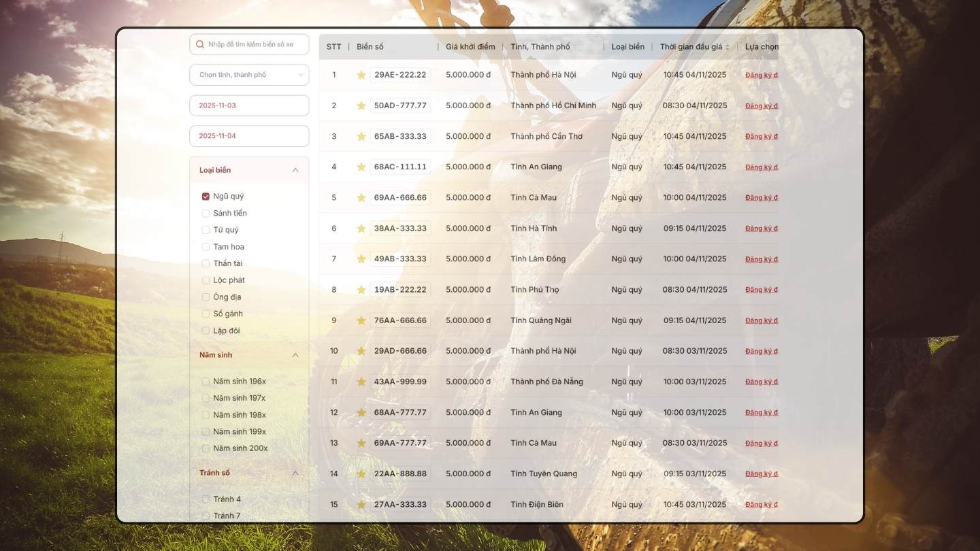Click the search magnifier icon in plate search box
This screenshot has width=980, height=551.
click(x=200, y=44)
